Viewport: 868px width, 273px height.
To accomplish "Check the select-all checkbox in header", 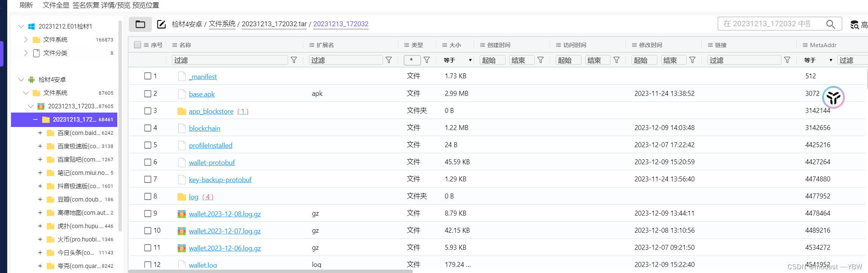I will tap(137, 45).
